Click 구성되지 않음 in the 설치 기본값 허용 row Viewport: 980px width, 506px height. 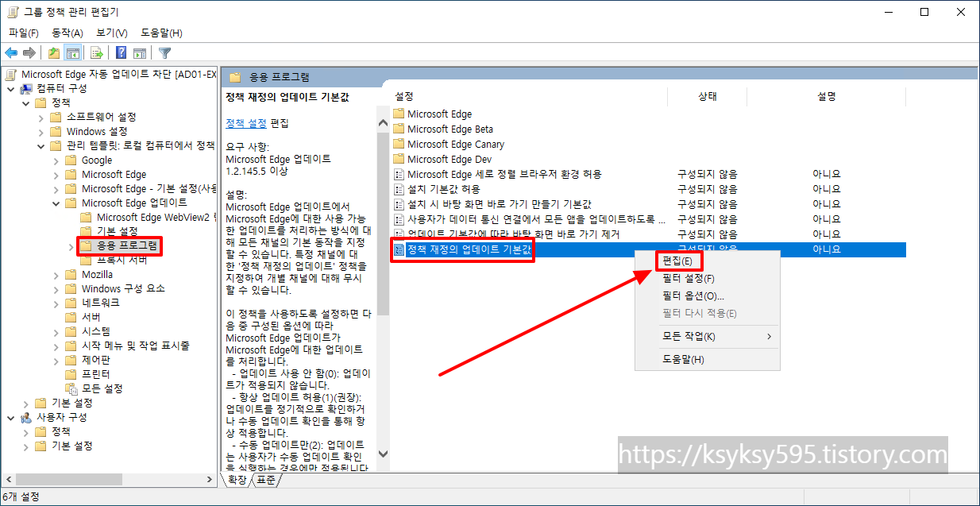click(x=707, y=189)
